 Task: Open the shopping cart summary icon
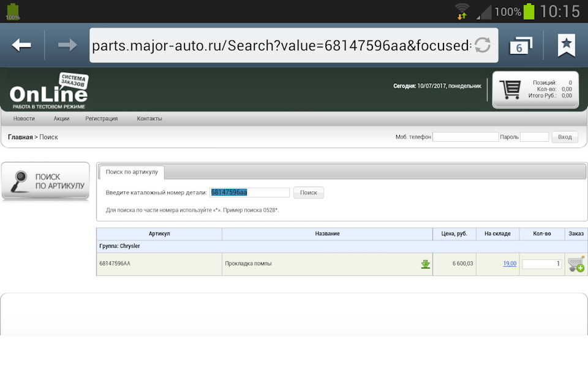[x=510, y=90]
